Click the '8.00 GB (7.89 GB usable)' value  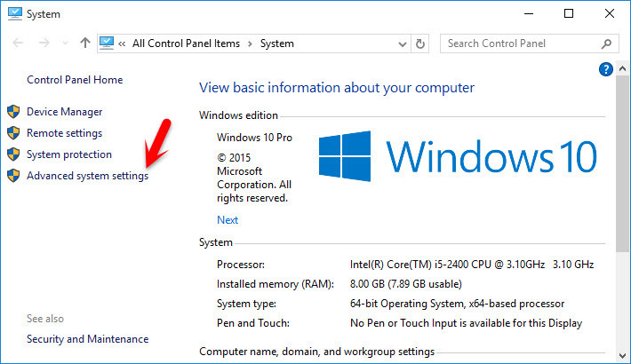click(406, 284)
